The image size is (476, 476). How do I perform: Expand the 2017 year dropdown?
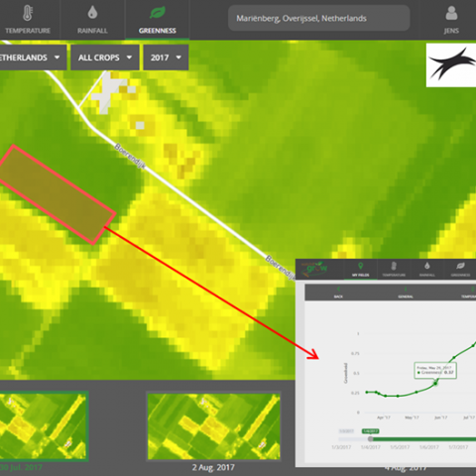point(166,58)
